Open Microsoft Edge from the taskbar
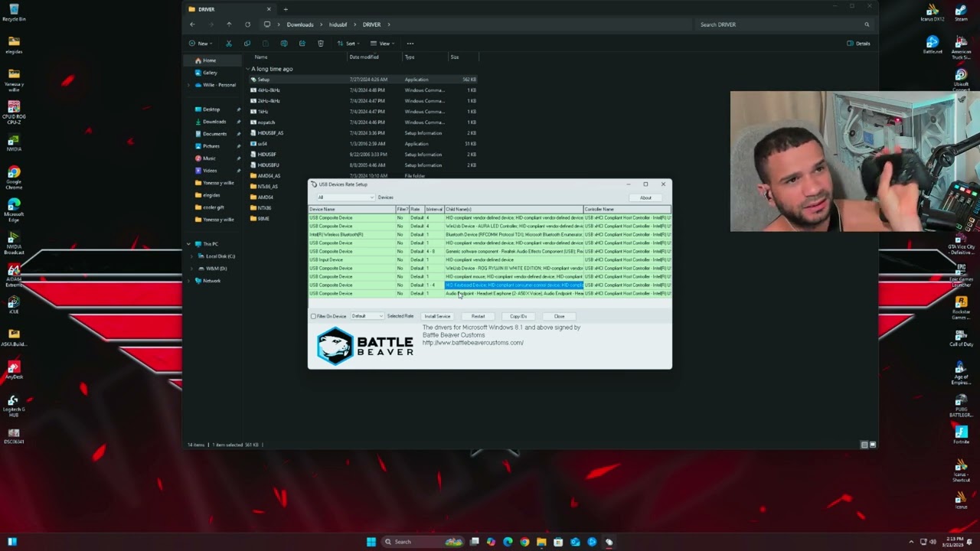This screenshot has width=980, height=551. pyautogui.click(x=508, y=542)
